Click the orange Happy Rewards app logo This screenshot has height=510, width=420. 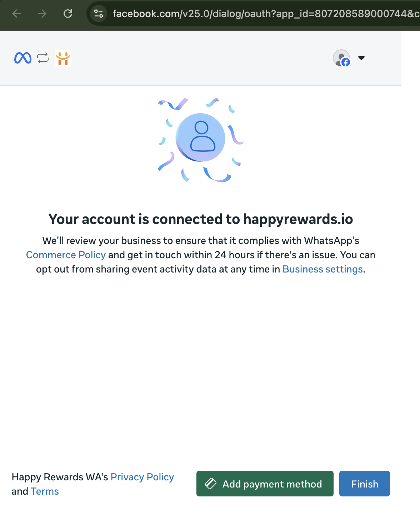click(63, 58)
